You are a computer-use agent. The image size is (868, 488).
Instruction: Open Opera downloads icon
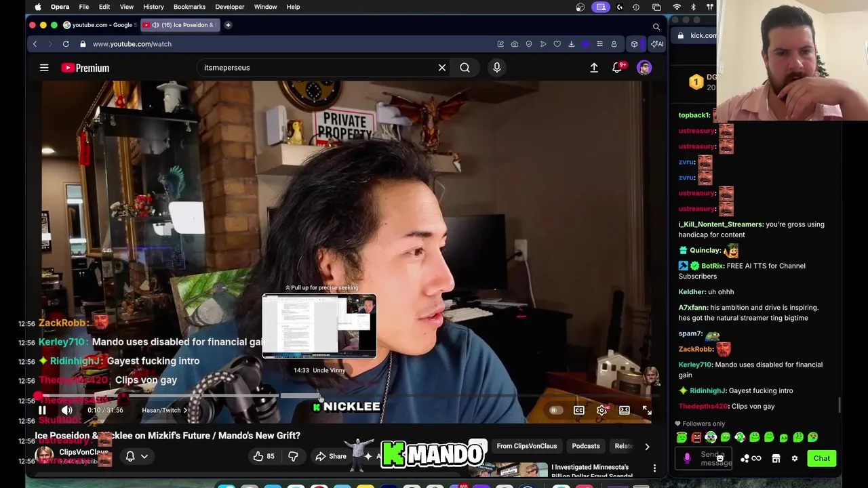[572, 44]
